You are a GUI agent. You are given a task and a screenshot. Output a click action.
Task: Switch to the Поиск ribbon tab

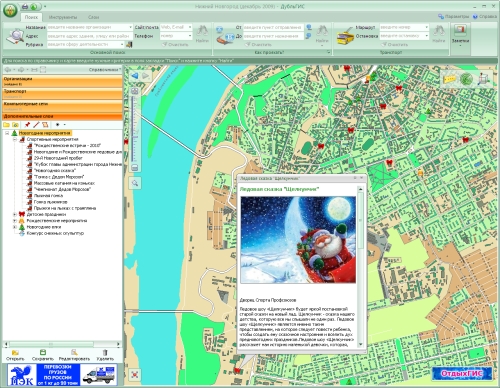(x=31, y=17)
